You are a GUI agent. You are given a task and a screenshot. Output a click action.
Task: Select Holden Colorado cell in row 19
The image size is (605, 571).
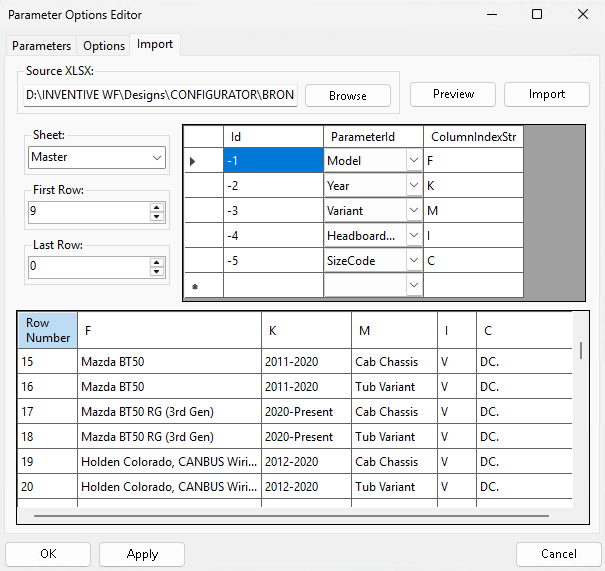(169, 462)
